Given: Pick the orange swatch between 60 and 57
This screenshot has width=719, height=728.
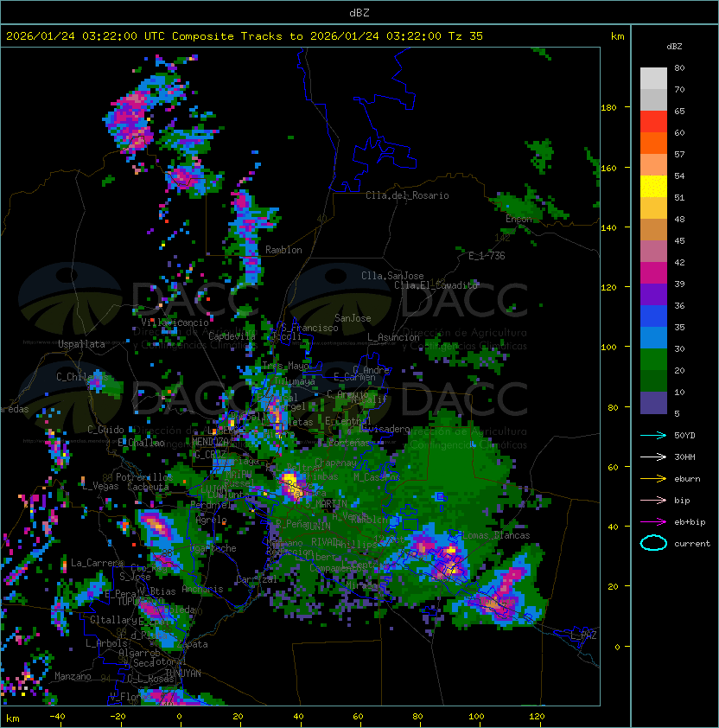Looking at the screenshot, I should click(x=653, y=143).
